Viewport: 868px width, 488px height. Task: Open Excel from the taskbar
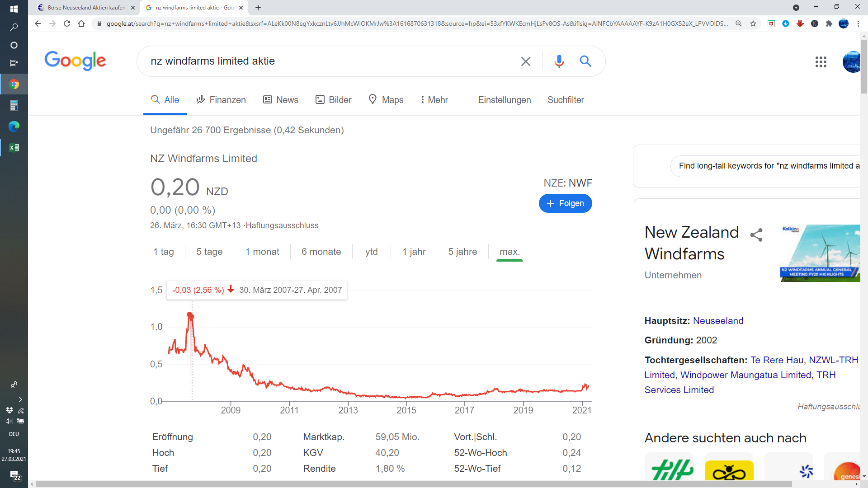click(14, 147)
